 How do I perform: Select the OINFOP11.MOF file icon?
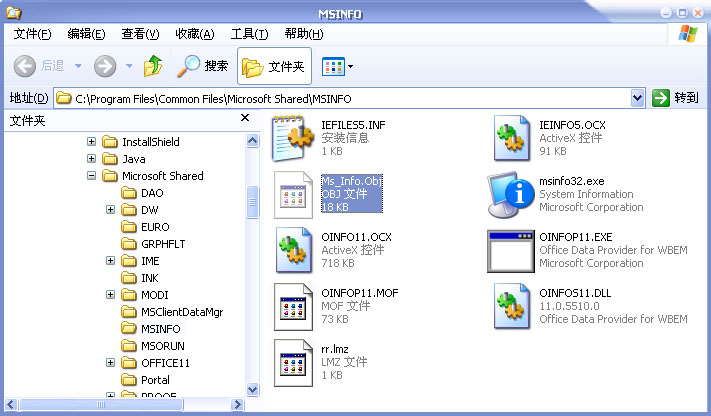[293, 307]
